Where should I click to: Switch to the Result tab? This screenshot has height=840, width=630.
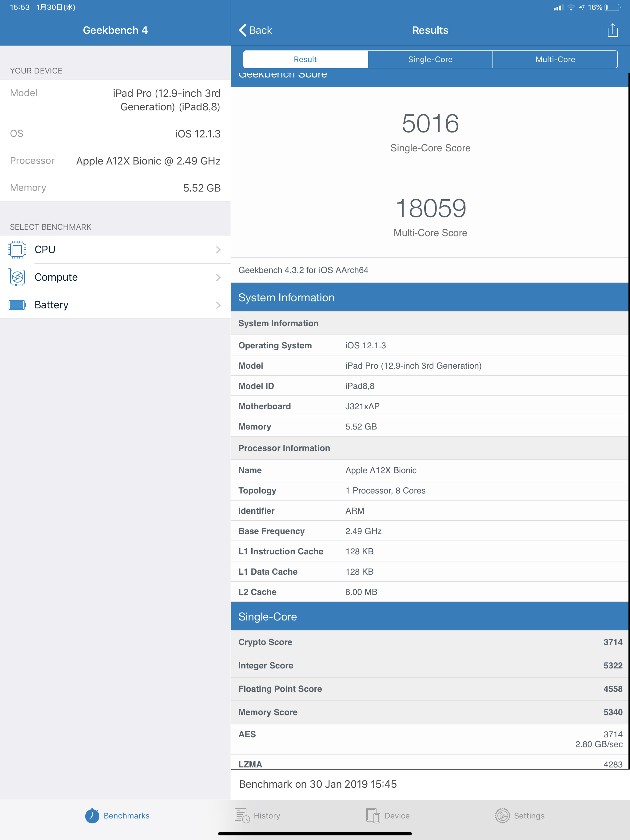click(x=305, y=59)
